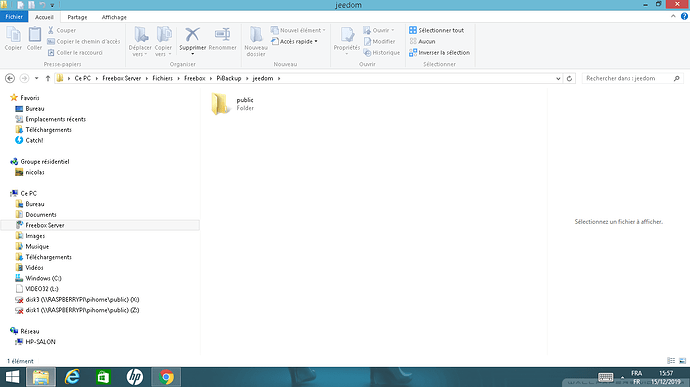
Task: Switch to details view toggle
Action: [671, 361]
